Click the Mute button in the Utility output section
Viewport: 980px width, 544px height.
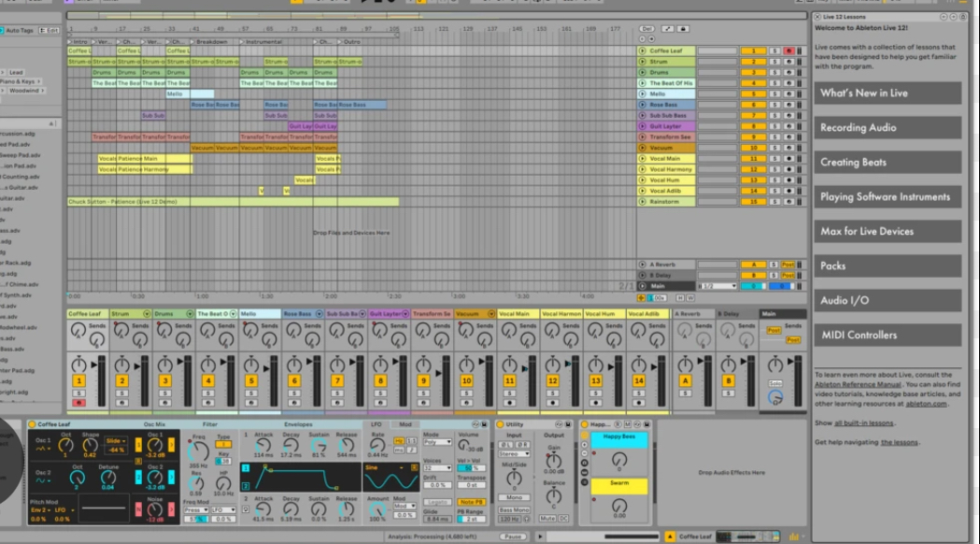click(x=547, y=519)
